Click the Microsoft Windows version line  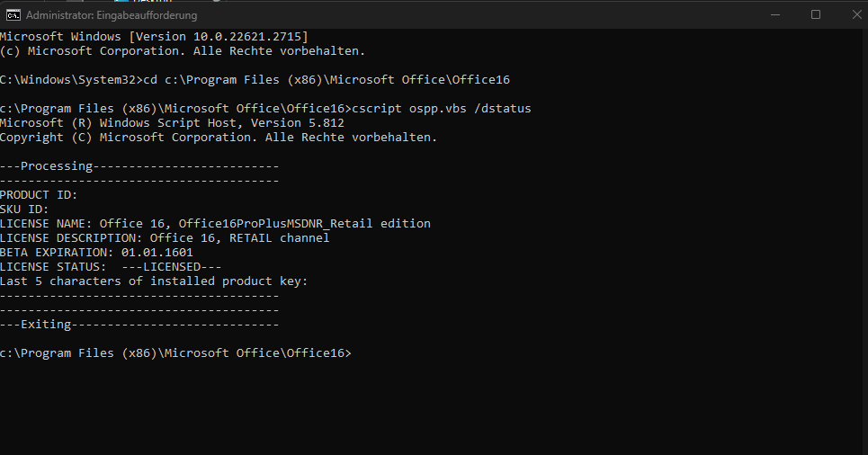(x=154, y=36)
